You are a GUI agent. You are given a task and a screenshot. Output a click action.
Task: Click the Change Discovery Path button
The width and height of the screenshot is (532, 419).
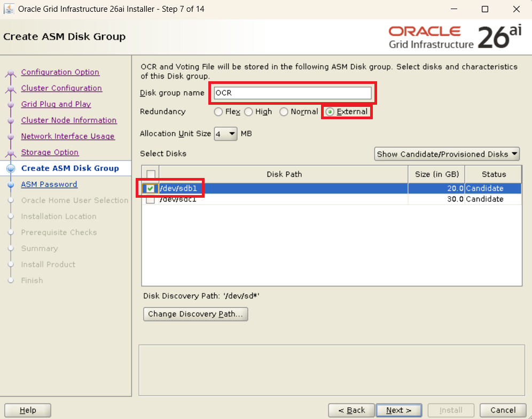click(x=195, y=314)
